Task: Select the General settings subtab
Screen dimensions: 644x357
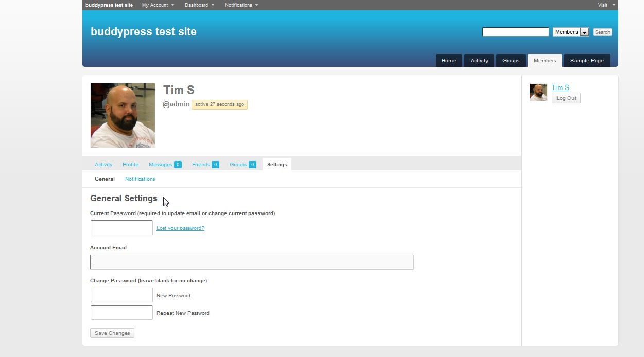Action: (x=105, y=179)
